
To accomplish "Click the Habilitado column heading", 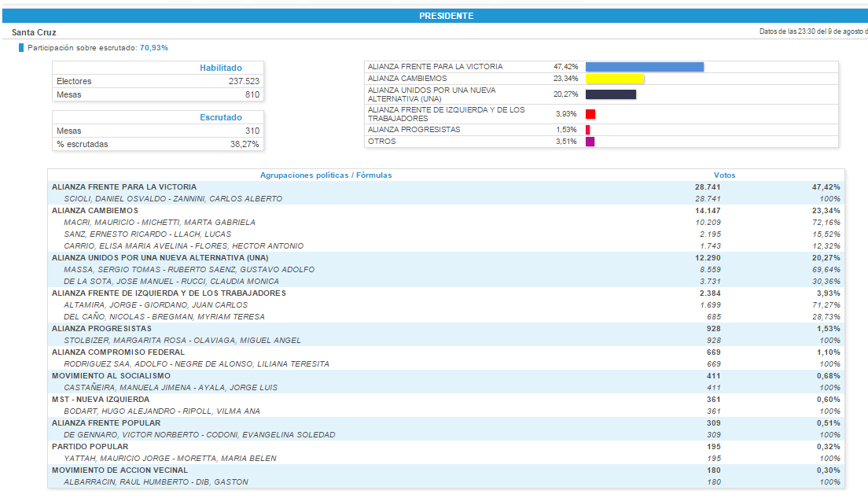I will coord(221,68).
